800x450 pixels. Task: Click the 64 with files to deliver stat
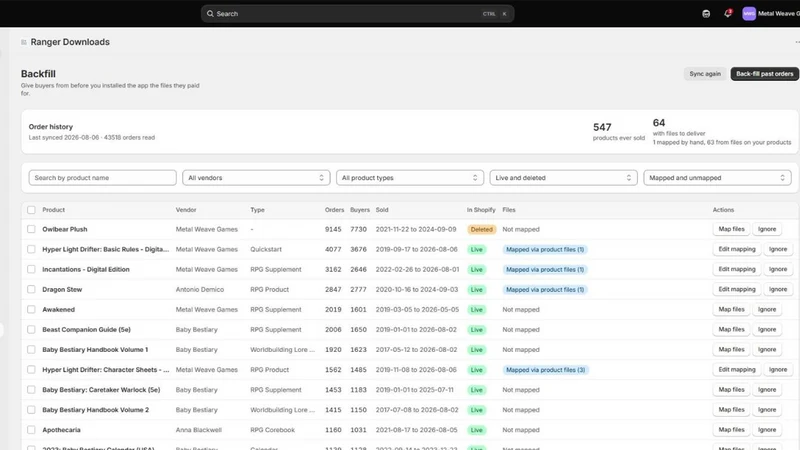722,132
